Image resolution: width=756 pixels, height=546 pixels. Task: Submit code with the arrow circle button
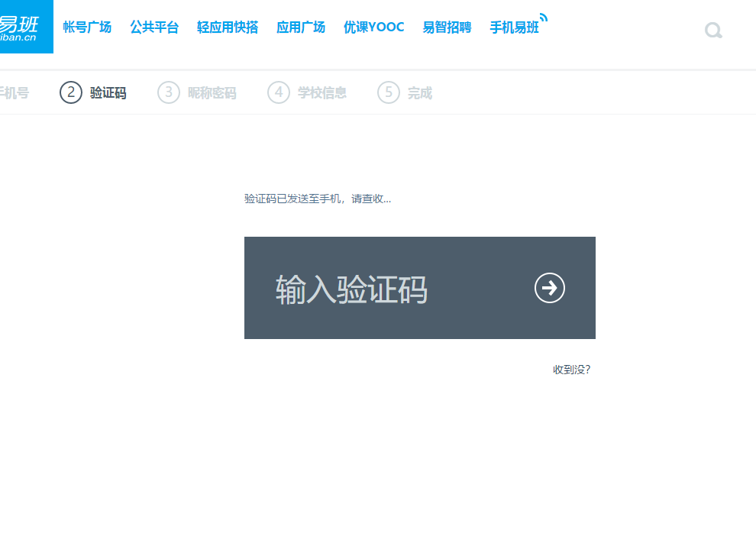click(x=550, y=288)
